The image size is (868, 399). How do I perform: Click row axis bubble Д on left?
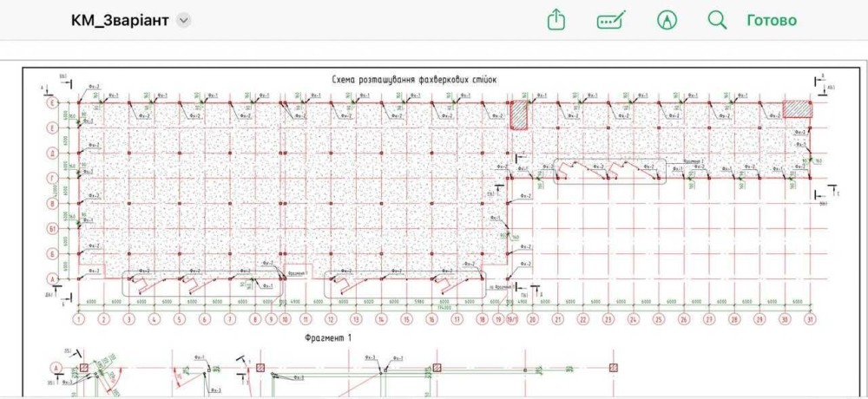(x=52, y=154)
